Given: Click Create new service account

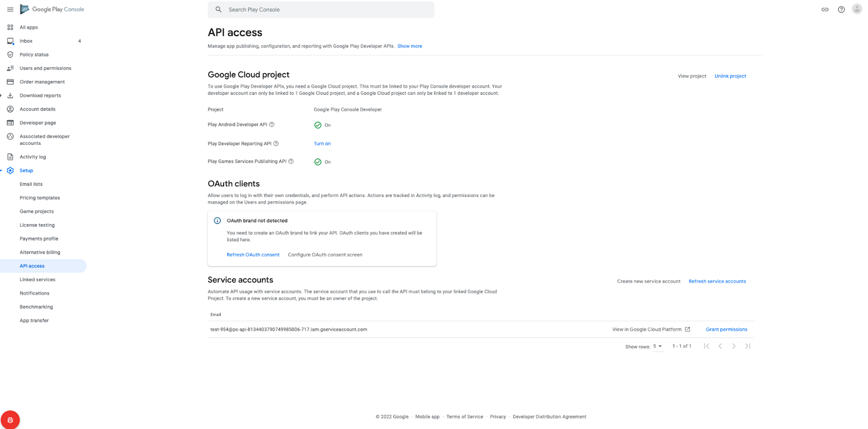Looking at the screenshot, I should tap(648, 281).
